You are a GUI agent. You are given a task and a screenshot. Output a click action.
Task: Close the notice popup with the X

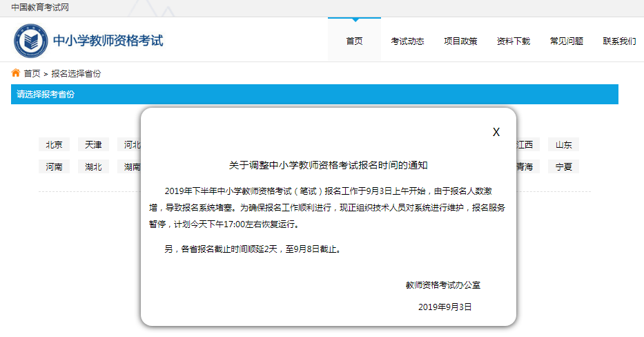[496, 132]
